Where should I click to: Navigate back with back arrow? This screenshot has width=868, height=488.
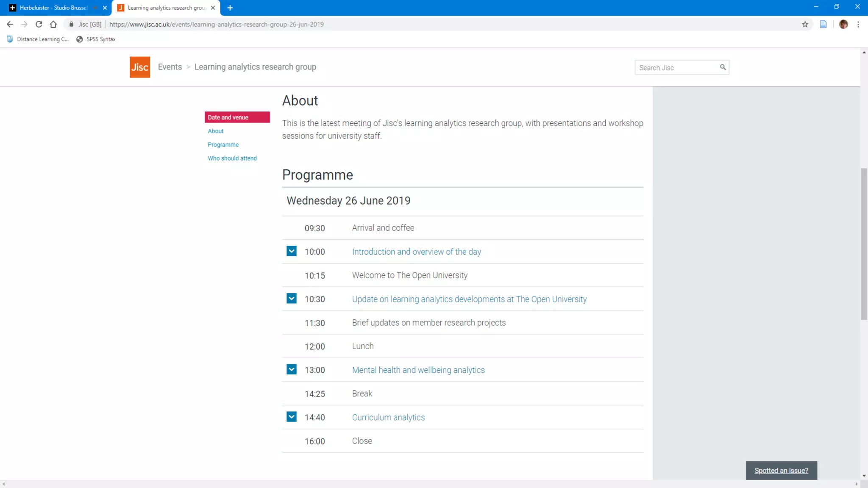click(x=10, y=24)
